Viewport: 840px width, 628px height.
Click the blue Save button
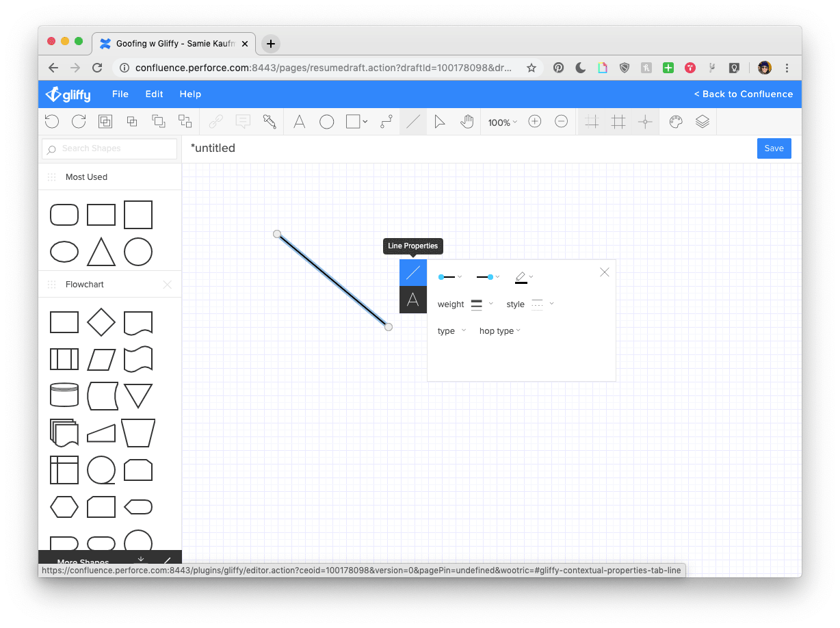click(774, 148)
